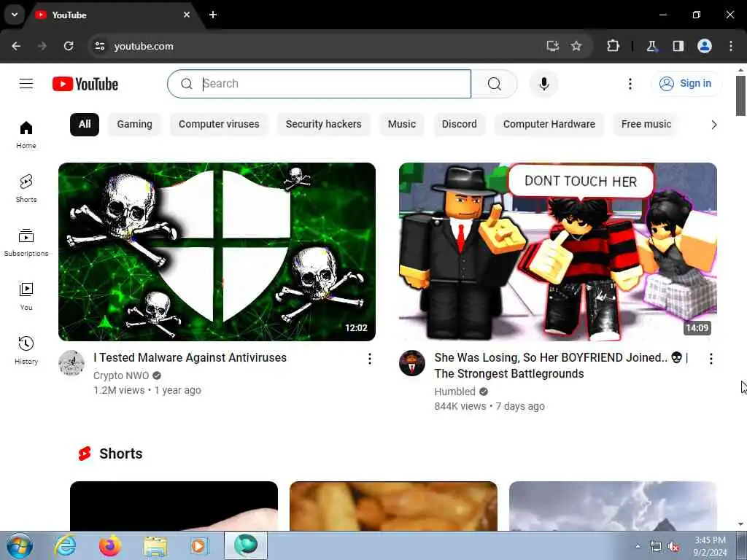This screenshot has height=560, width=747.
Task: Expand the tab search dropdown arrow
Action: pos(15,15)
